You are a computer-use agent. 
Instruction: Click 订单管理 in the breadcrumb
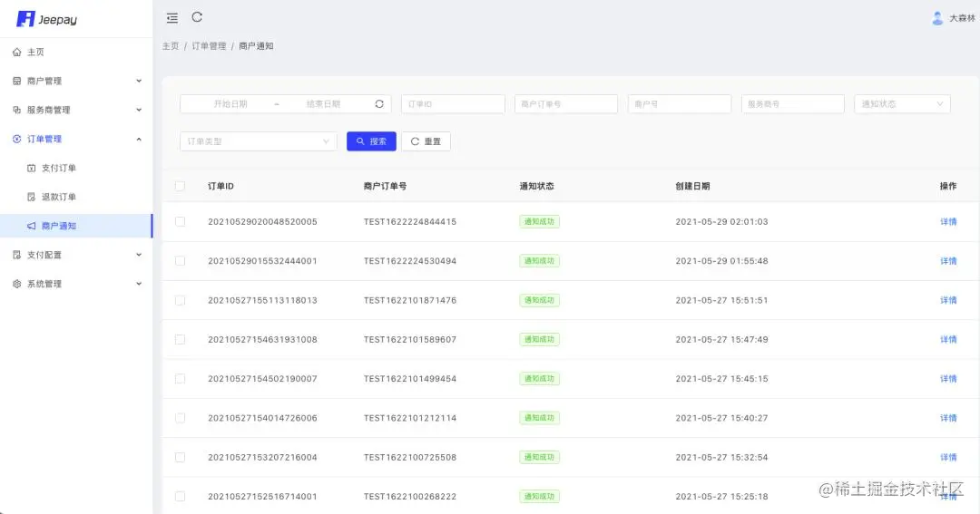click(209, 46)
